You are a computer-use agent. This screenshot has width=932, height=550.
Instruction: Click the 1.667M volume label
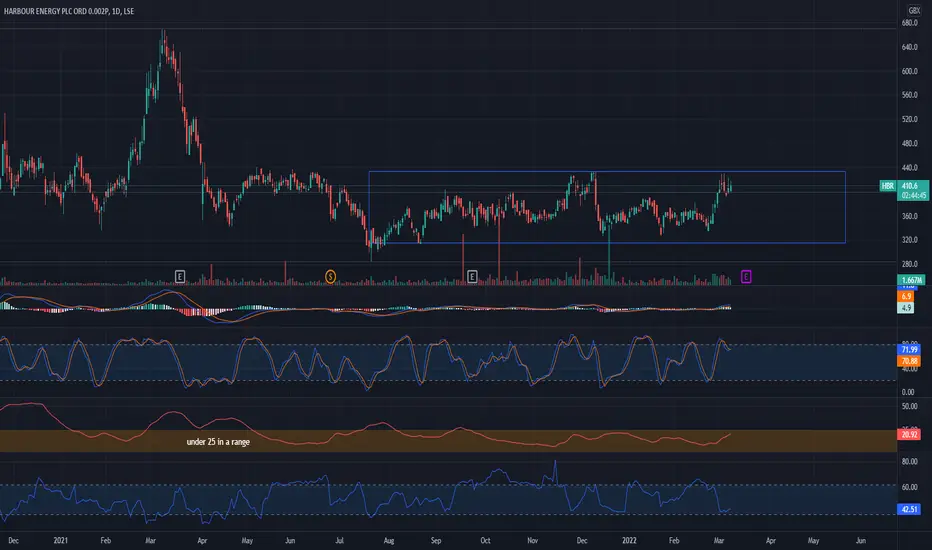911,280
